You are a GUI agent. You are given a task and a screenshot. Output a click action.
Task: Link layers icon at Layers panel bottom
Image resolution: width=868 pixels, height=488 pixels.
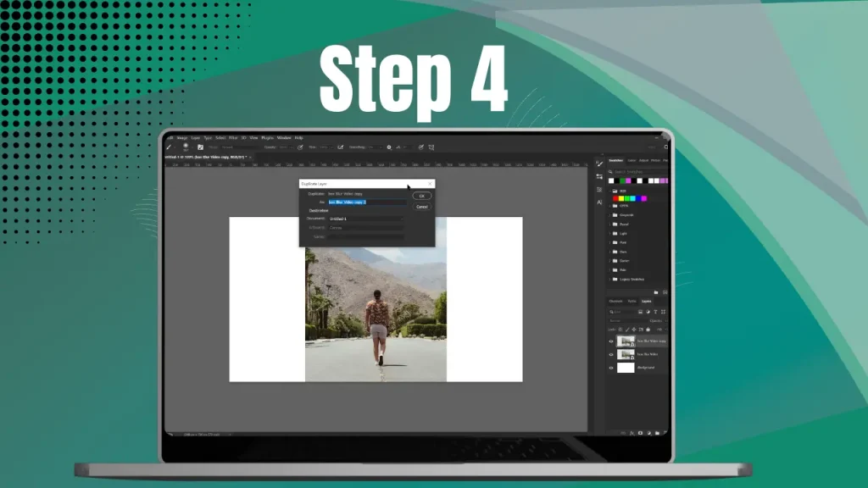pos(623,433)
